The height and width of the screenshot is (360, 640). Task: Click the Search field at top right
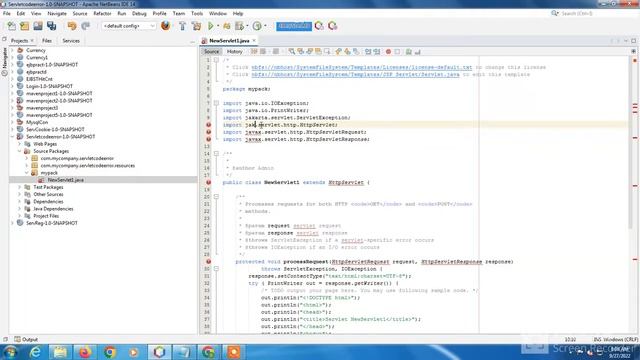(594, 13)
